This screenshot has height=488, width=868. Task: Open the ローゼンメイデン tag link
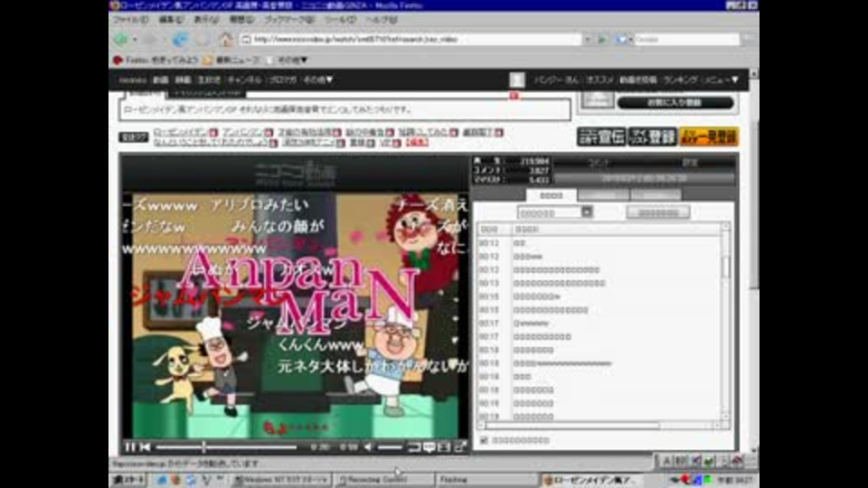tap(181, 133)
